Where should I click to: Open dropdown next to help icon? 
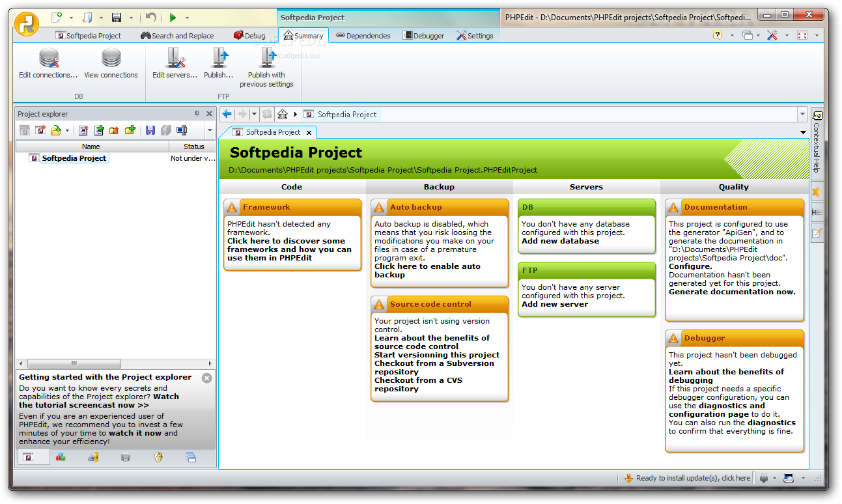(x=732, y=36)
